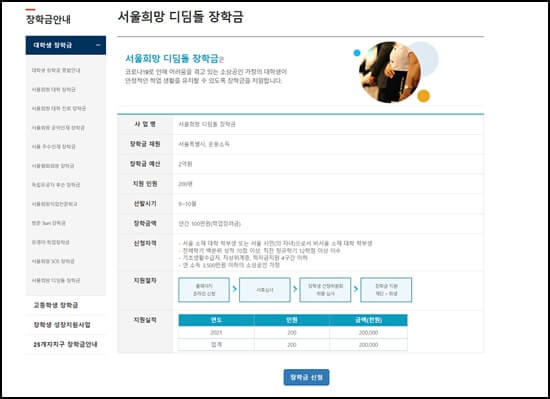Click the third process step box
The height and width of the screenshot is (399, 550).
326,290
